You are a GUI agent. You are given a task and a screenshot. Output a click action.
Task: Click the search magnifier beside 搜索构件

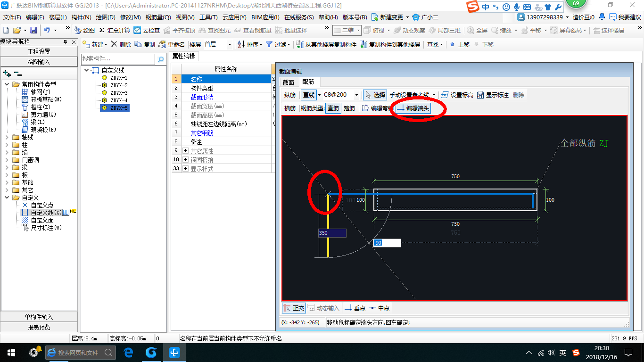161,59
